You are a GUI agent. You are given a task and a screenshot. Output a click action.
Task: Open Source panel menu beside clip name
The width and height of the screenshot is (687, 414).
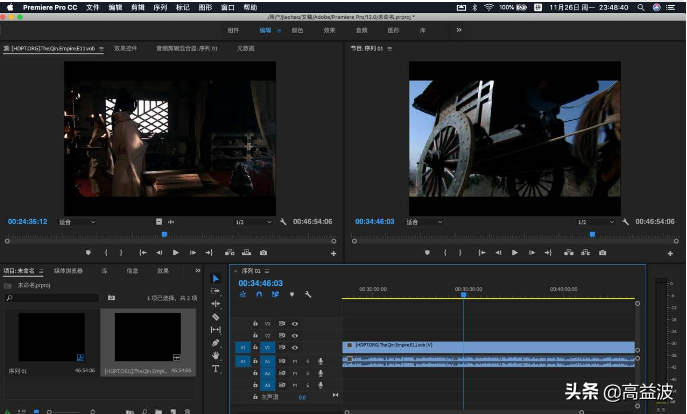[101, 48]
